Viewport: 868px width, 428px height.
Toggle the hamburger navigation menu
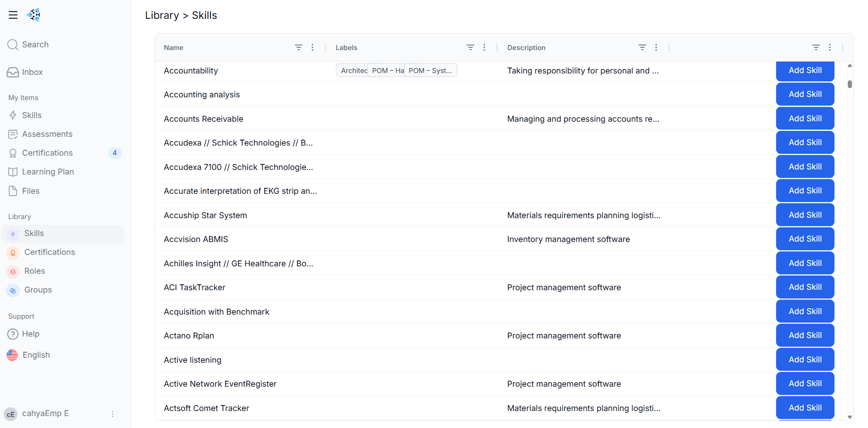[13, 15]
